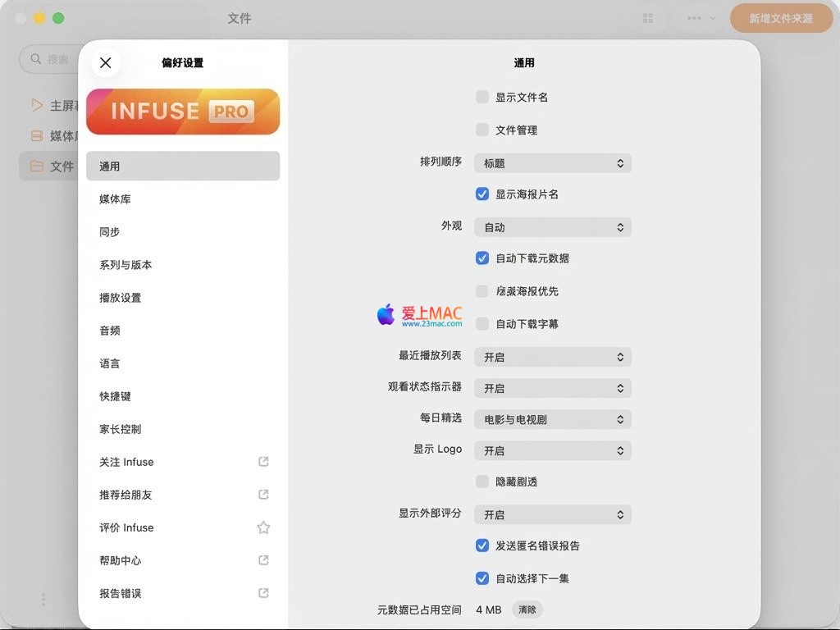Click the share icon beside 推荐给朋友
This screenshot has width=840, height=630.
click(x=263, y=495)
